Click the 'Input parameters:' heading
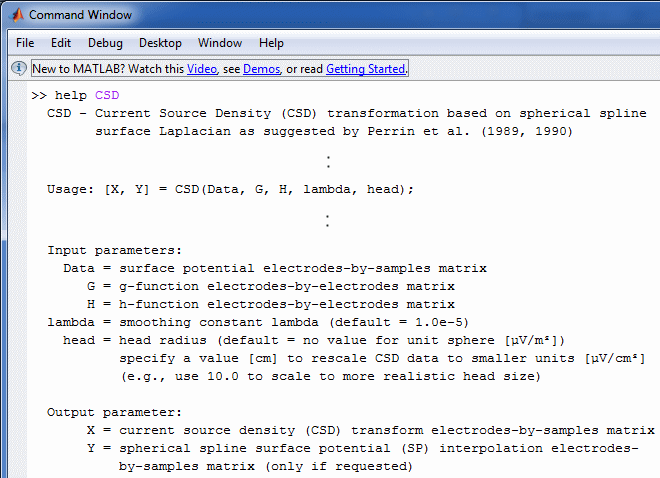 pyautogui.click(x=114, y=250)
